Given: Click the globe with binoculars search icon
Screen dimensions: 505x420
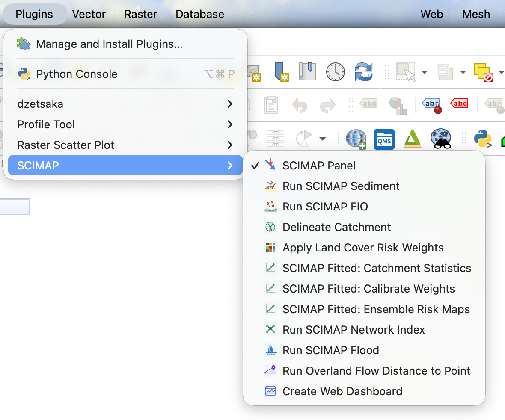Looking at the screenshot, I should tap(441, 139).
